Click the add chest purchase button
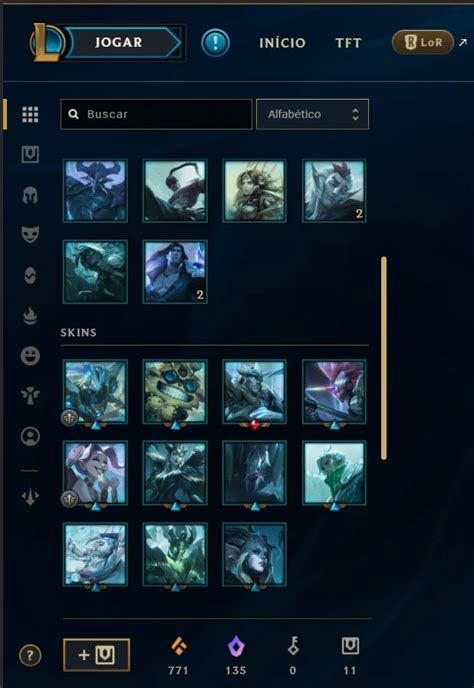 click(97, 655)
